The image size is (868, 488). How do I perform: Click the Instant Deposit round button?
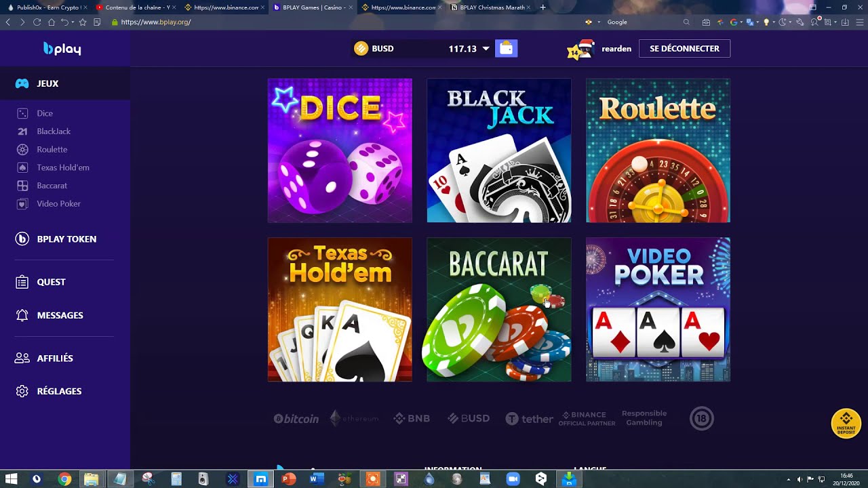(x=846, y=424)
